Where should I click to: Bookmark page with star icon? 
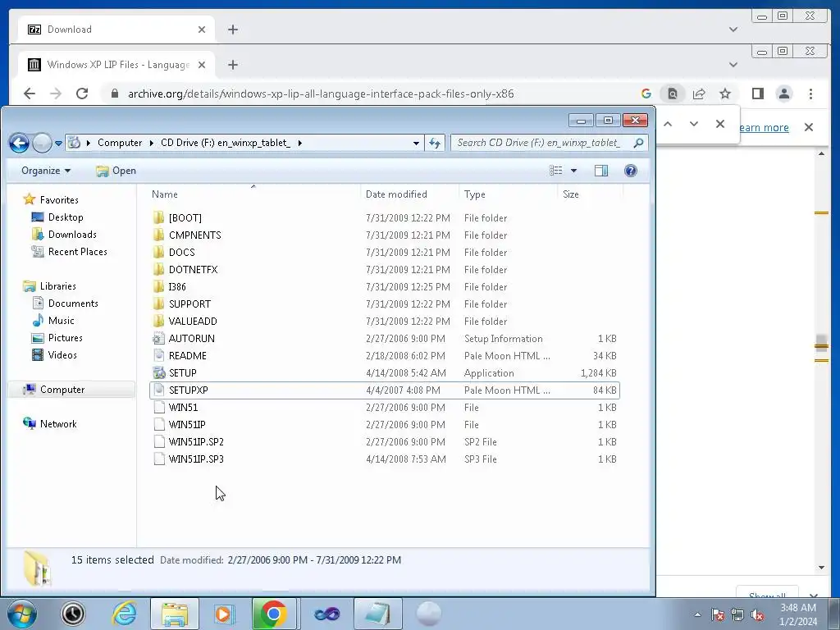point(725,94)
